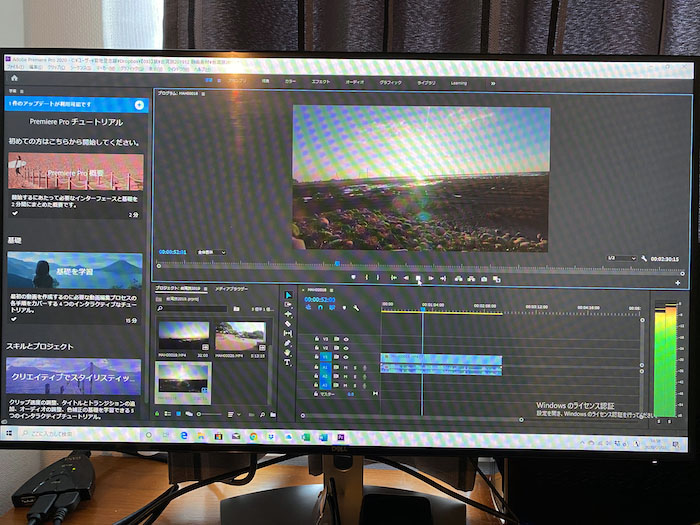Go to Out point button
The width and height of the screenshot is (700, 525).
coord(443,278)
